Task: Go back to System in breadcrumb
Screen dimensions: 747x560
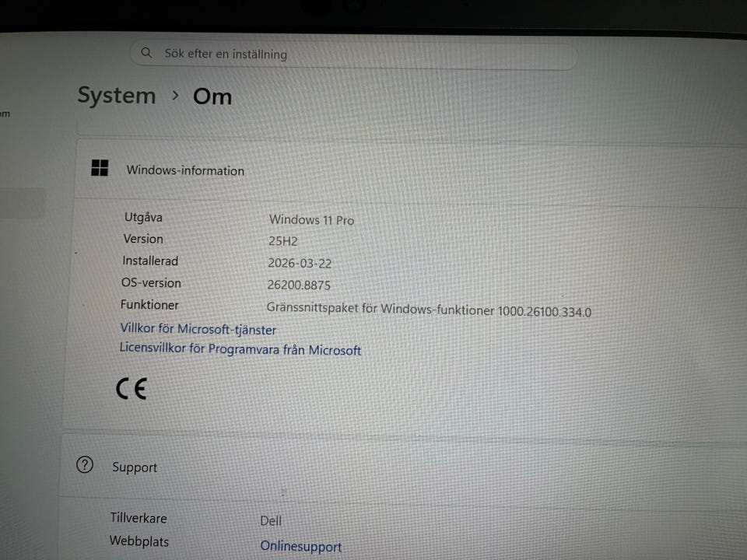Action: (117, 95)
